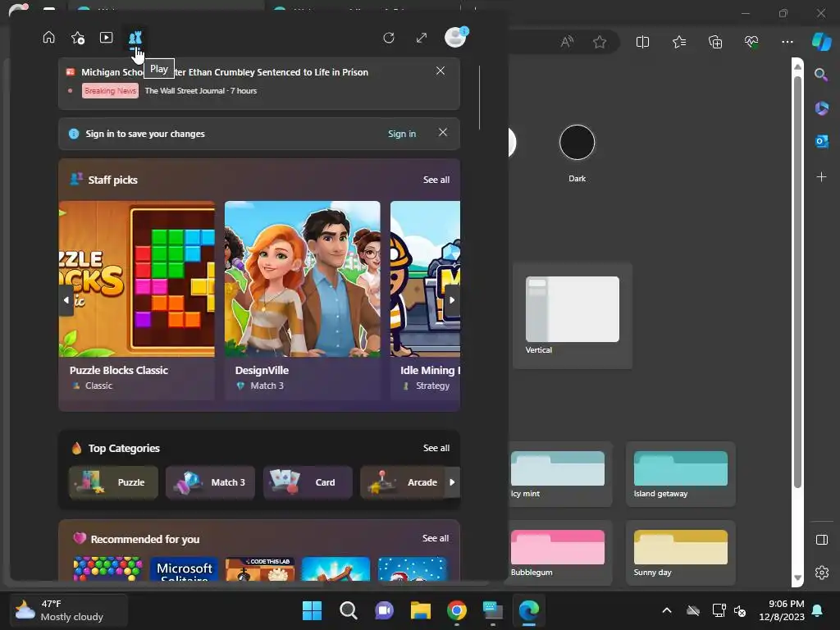Image resolution: width=840 pixels, height=630 pixels.
Task: Open the Watch video tab icon
Action: point(106,38)
